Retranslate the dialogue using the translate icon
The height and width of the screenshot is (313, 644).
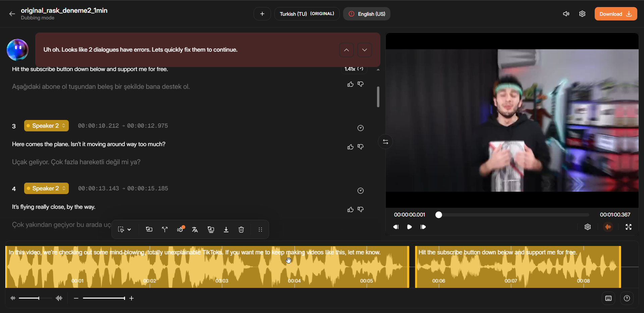195,229
